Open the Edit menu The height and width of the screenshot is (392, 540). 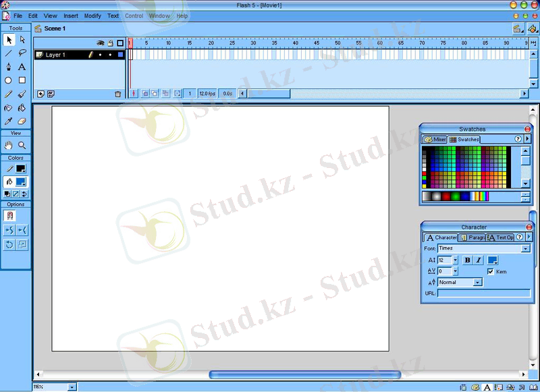pyautogui.click(x=33, y=16)
